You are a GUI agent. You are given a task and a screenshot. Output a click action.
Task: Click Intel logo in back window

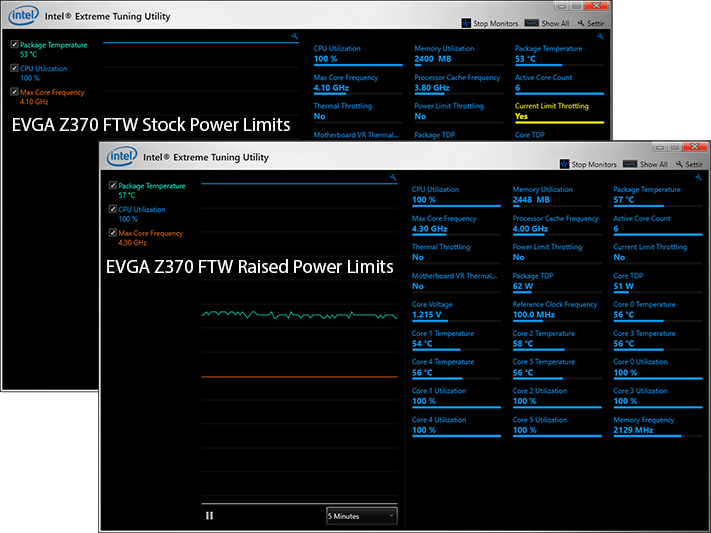click(x=23, y=16)
